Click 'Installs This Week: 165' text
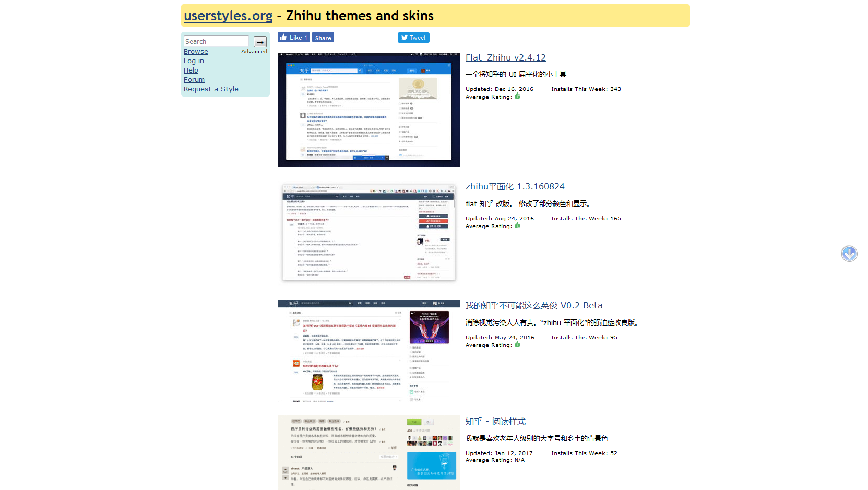The image size is (868, 490). (586, 218)
